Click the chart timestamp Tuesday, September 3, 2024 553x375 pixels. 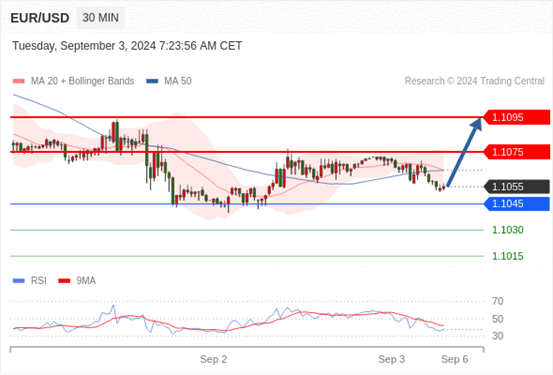pyautogui.click(x=127, y=46)
